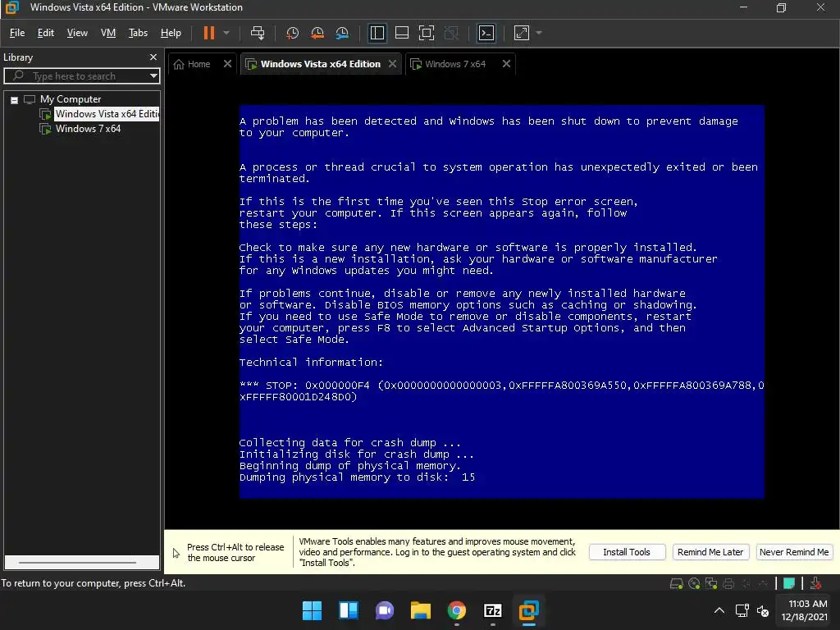This screenshot has width=840, height=630.
Task: Open the Windows Start button
Action: (312, 610)
